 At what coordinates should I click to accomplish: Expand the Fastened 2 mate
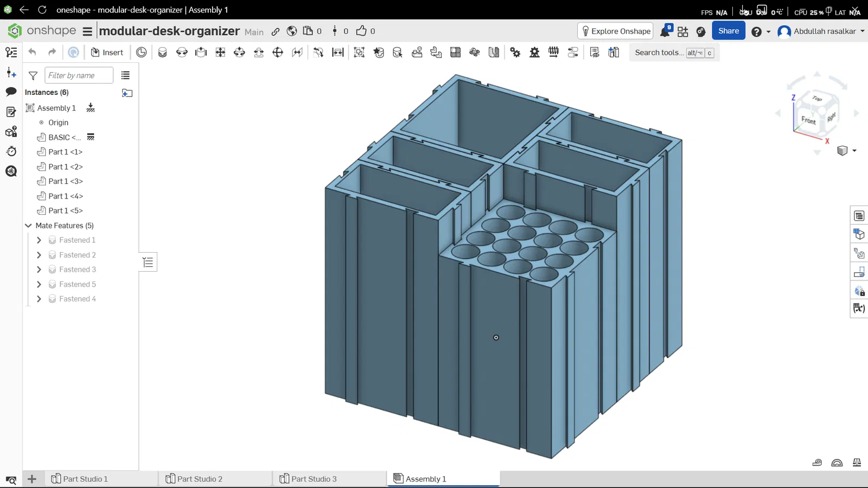(x=39, y=255)
